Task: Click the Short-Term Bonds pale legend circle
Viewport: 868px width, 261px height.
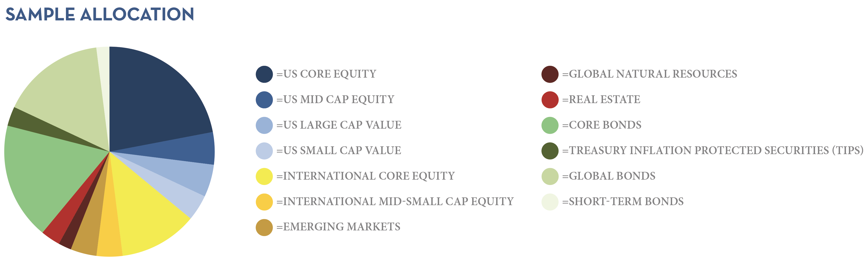Action: (550, 202)
